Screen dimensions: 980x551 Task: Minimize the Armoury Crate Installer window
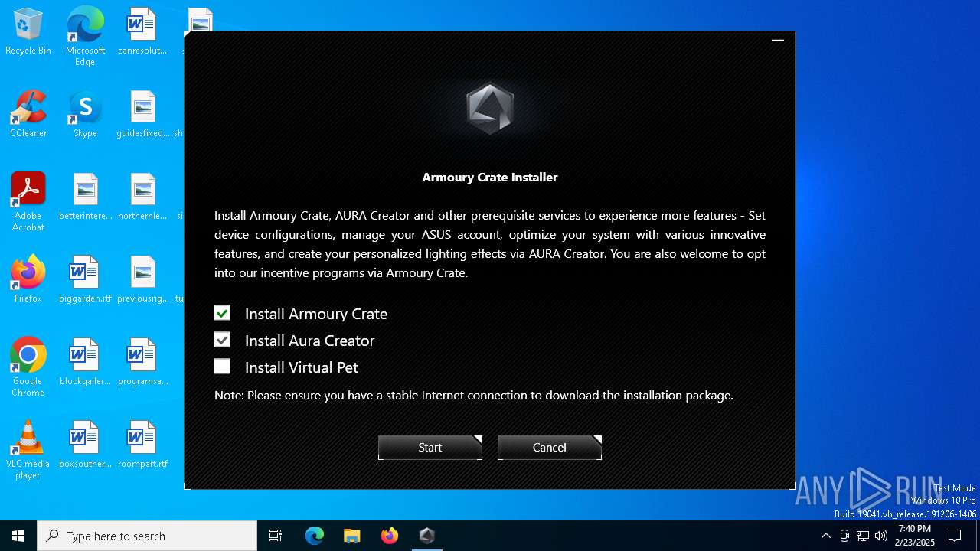(778, 40)
